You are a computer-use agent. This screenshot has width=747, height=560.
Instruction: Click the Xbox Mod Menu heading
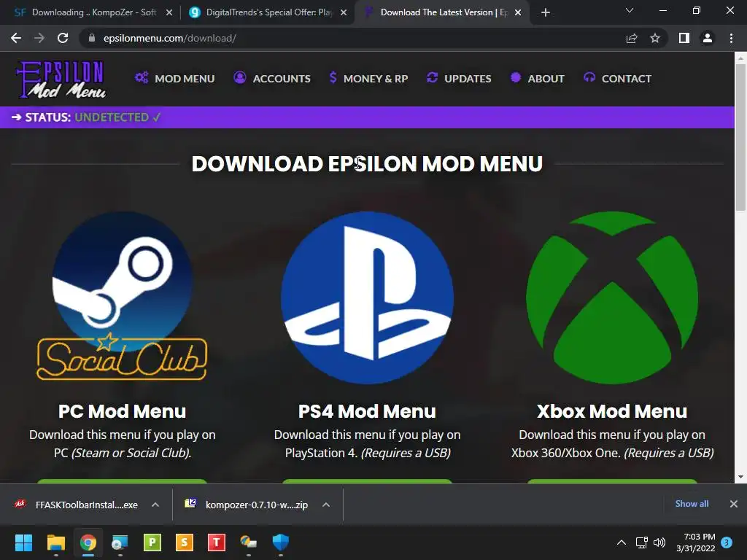click(612, 411)
